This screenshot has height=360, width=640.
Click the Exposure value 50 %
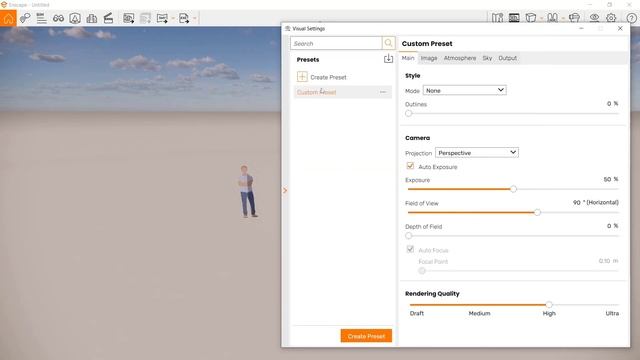pyautogui.click(x=611, y=179)
